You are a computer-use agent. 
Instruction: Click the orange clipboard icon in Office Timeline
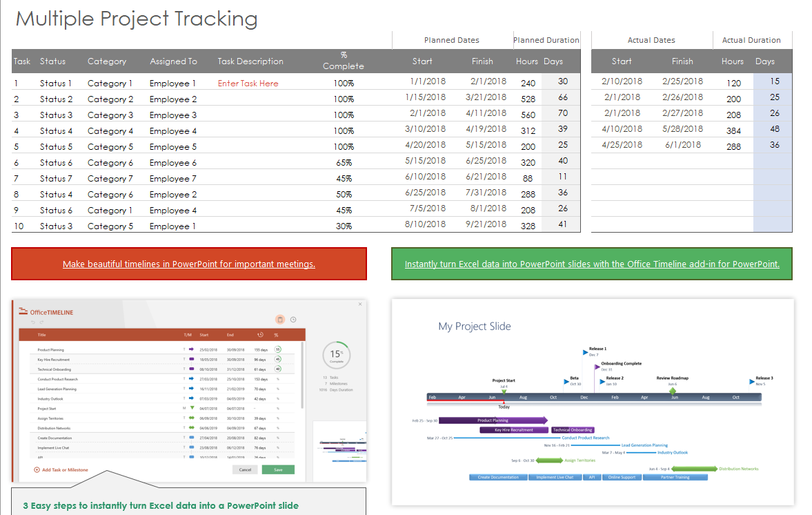(x=280, y=320)
